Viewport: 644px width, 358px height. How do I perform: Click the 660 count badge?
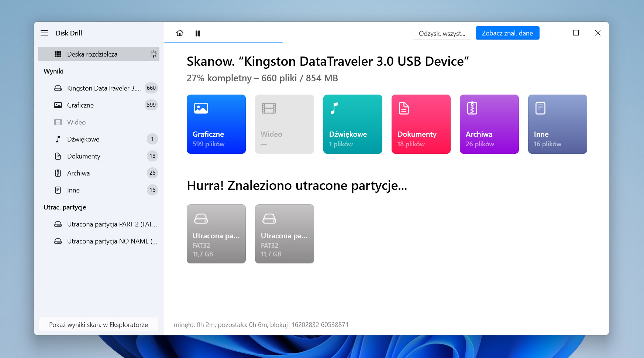point(151,88)
